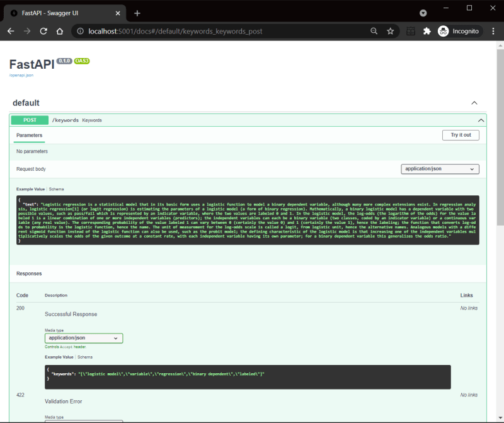
Task: Reload the page with the refresh icon
Action: tap(43, 31)
